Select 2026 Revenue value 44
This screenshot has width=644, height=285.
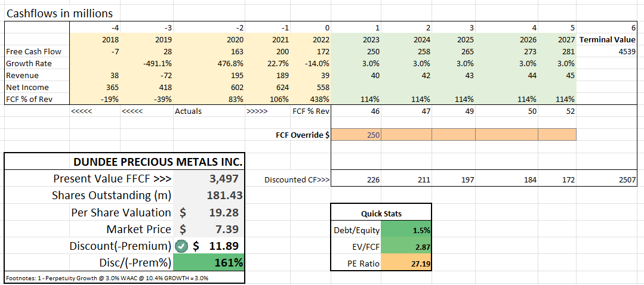coord(507,76)
